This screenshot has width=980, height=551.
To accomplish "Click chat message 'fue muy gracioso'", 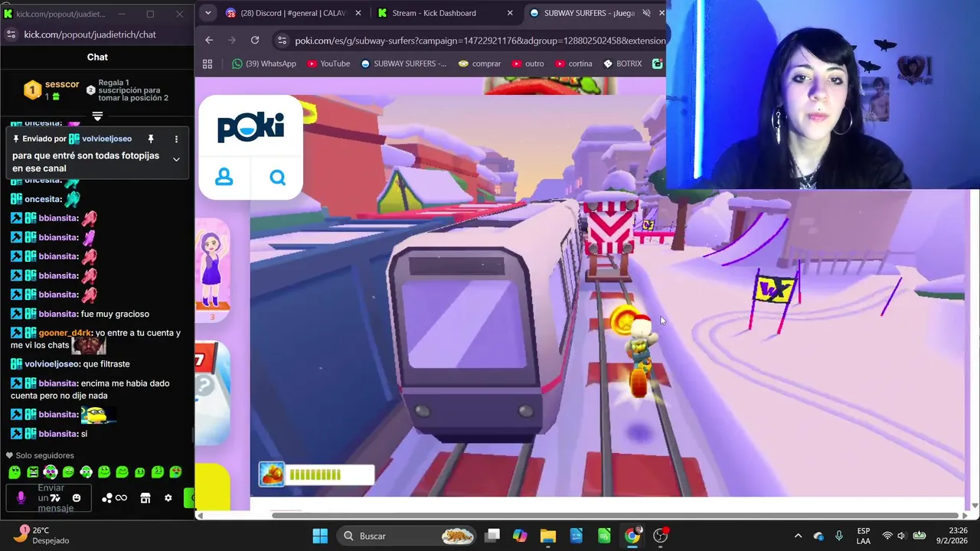I will [x=115, y=314].
